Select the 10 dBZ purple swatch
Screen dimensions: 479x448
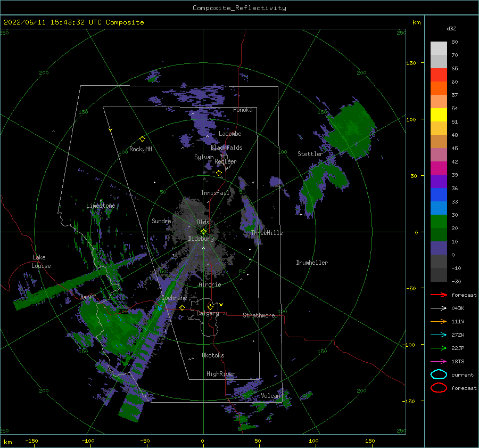439,248
